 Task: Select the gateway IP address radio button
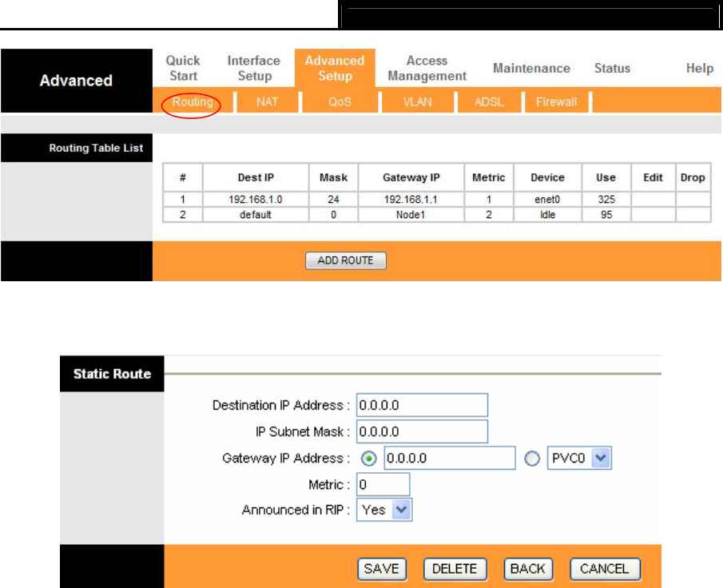tap(370, 459)
